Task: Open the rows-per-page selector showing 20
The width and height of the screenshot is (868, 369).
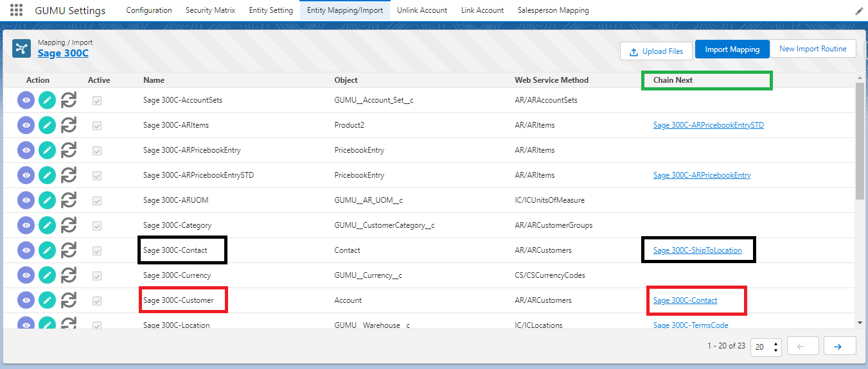Action: pyautogui.click(x=766, y=347)
